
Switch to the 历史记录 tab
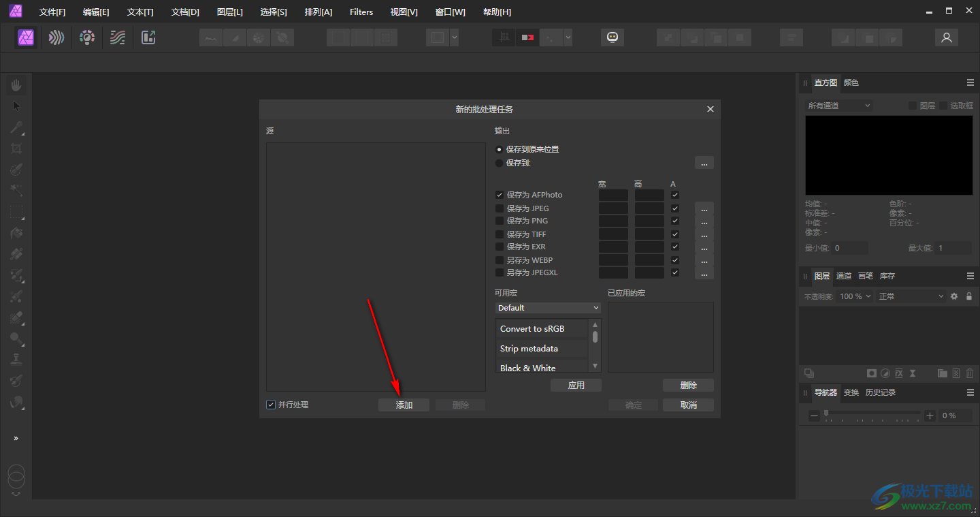point(880,392)
